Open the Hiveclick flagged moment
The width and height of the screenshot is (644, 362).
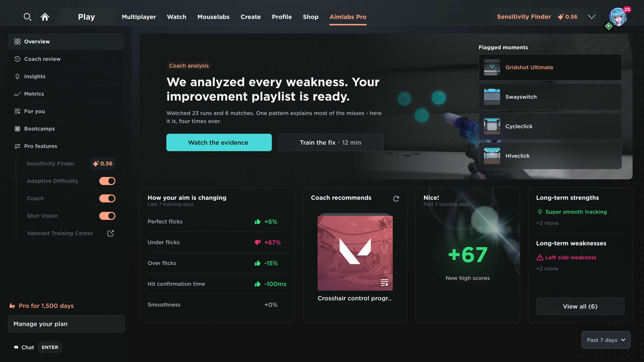click(550, 156)
